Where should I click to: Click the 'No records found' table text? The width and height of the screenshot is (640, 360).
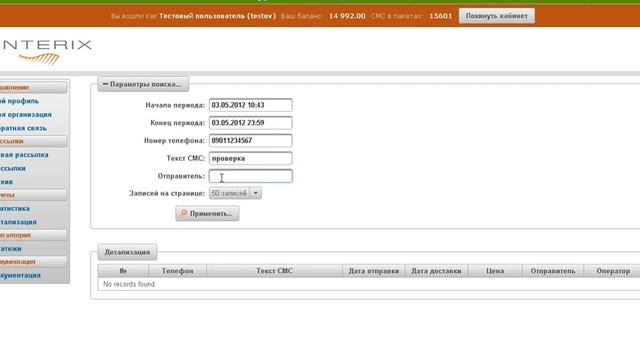tap(129, 284)
